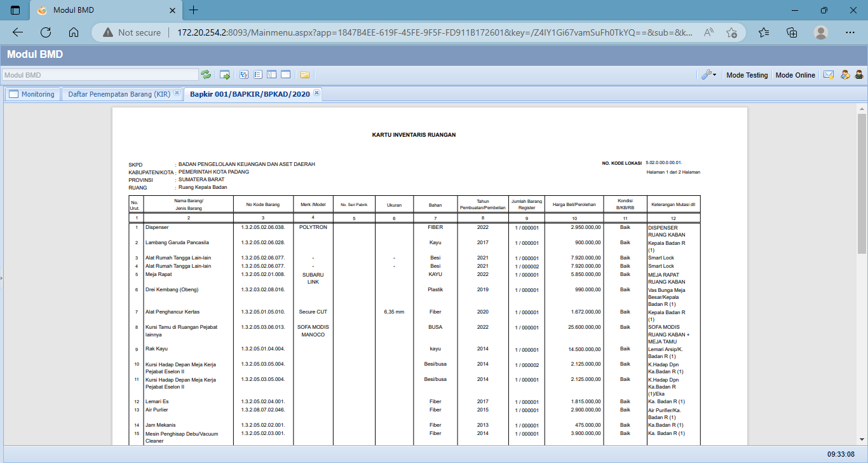Click the Keterangan Mutasi dll column header

[x=674, y=204]
